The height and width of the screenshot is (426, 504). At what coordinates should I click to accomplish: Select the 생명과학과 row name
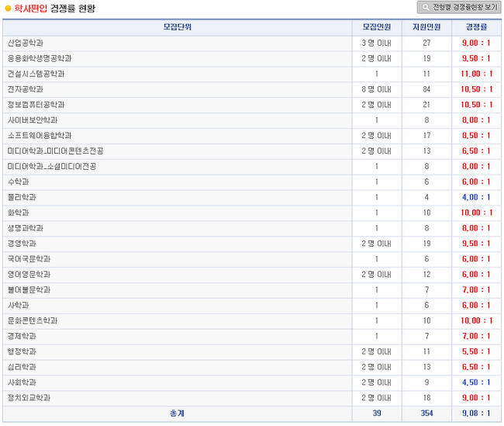[26, 228]
